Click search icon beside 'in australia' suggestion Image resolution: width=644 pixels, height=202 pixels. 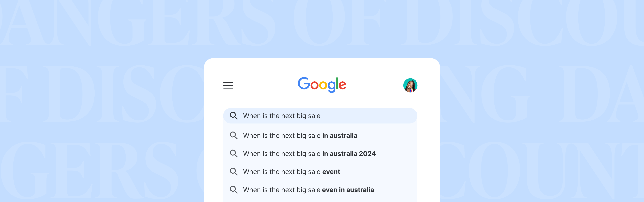pyautogui.click(x=233, y=136)
